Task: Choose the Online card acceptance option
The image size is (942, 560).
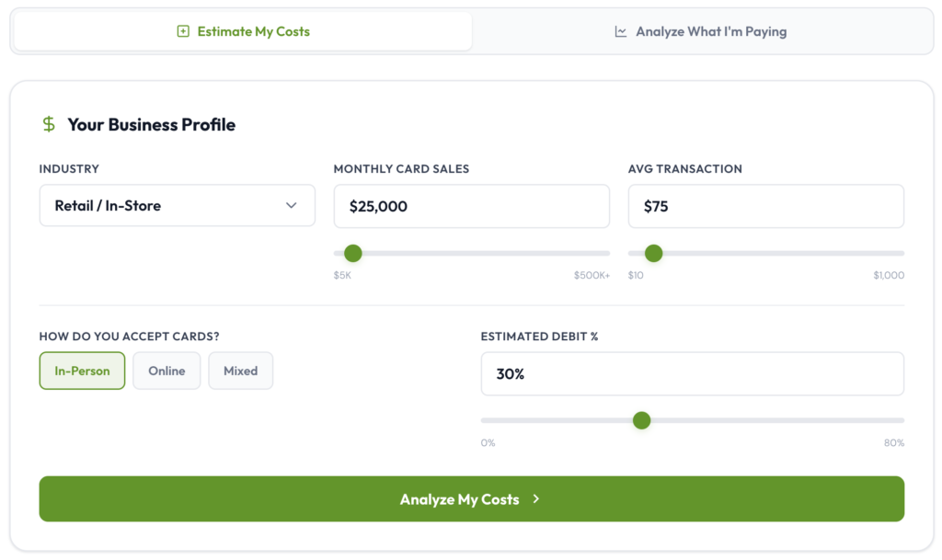Action: pos(167,371)
